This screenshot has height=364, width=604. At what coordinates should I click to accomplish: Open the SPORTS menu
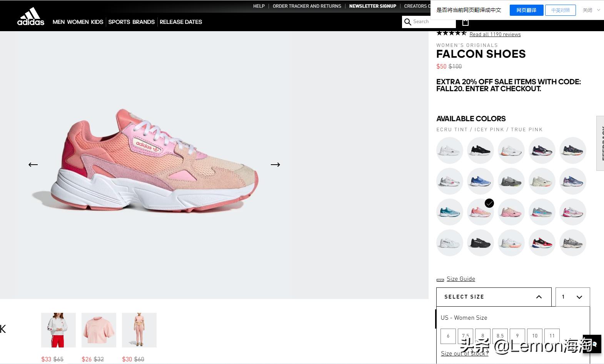pos(119,22)
